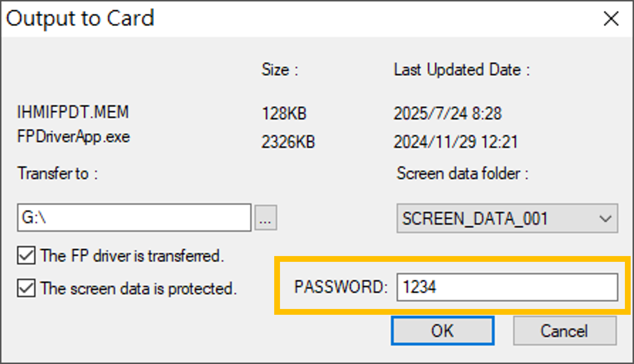Viewport: 634px width, 364px height.
Task: Click the FPDriverApp.exe file name
Action: point(74,137)
